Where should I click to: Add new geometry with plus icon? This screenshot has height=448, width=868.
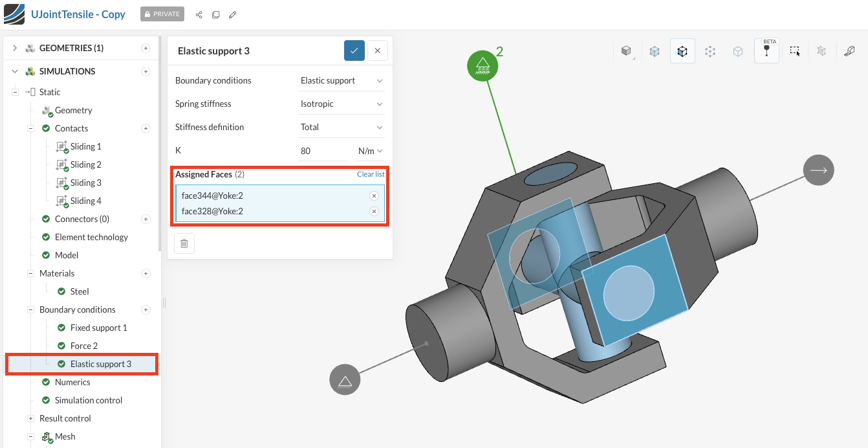[x=146, y=48]
